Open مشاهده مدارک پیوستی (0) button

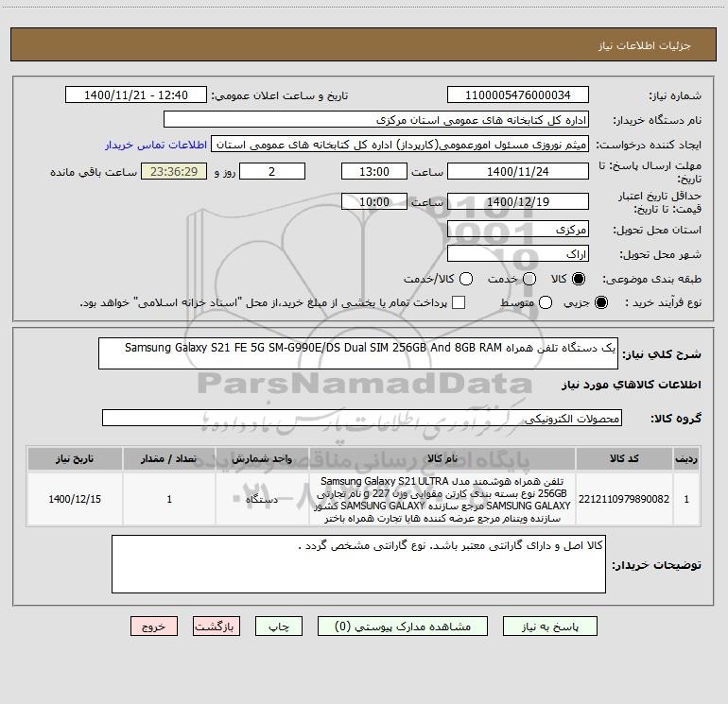[403, 627]
